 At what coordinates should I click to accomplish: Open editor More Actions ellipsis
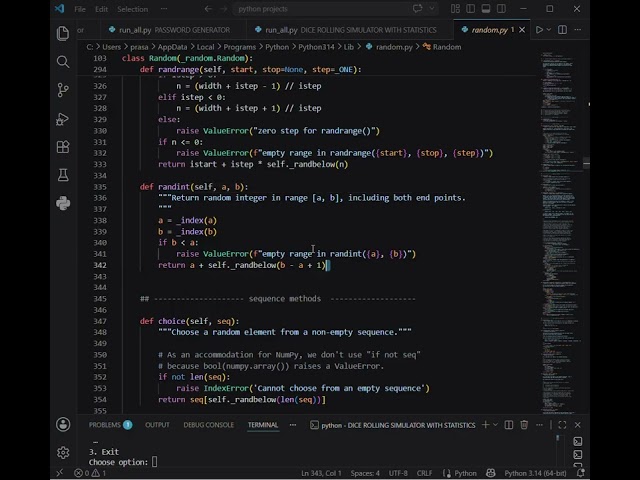tap(578, 30)
